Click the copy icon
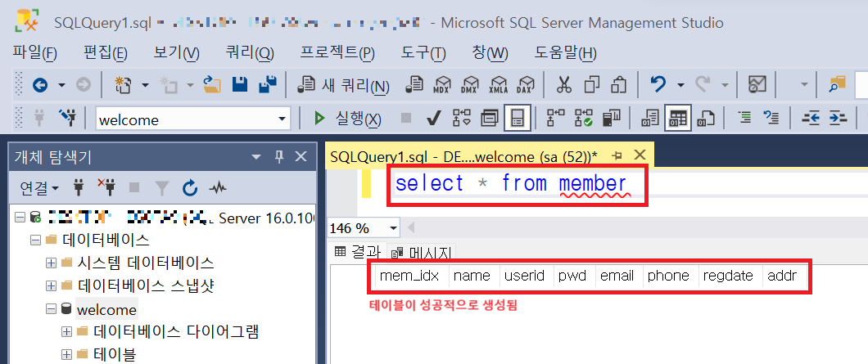The width and height of the screenshot is (868, 364). coord(592,84)
